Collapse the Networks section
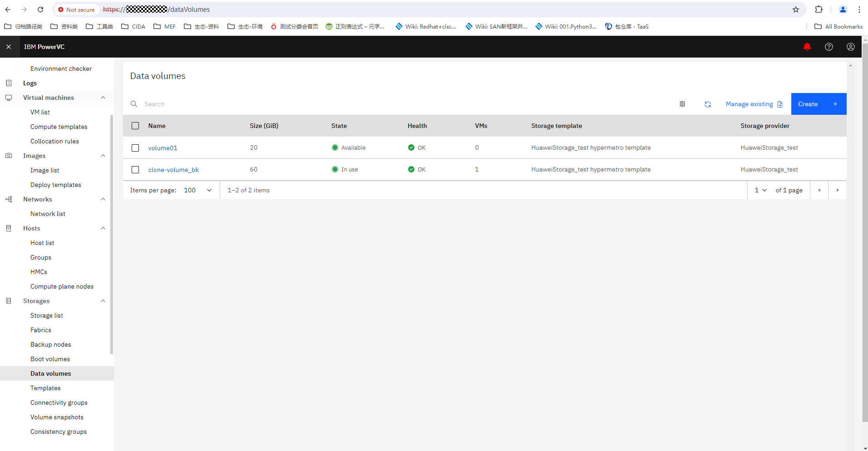Viewport: 868px width, 451px height. click(103, 199)
